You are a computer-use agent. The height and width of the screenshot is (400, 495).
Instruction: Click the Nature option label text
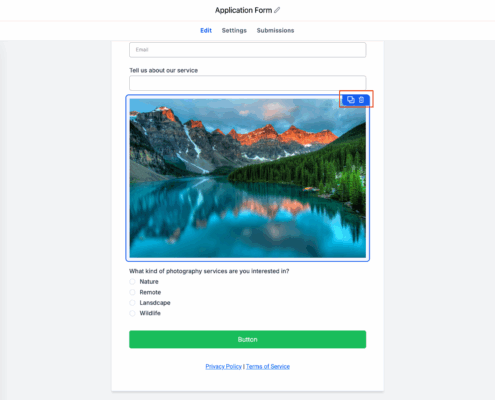coord(149,282)
